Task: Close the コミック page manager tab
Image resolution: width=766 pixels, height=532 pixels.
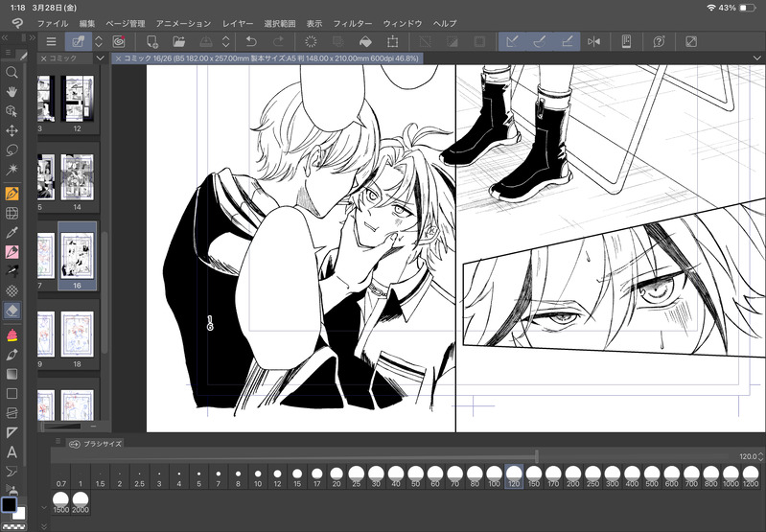Action: coord(43,58)
